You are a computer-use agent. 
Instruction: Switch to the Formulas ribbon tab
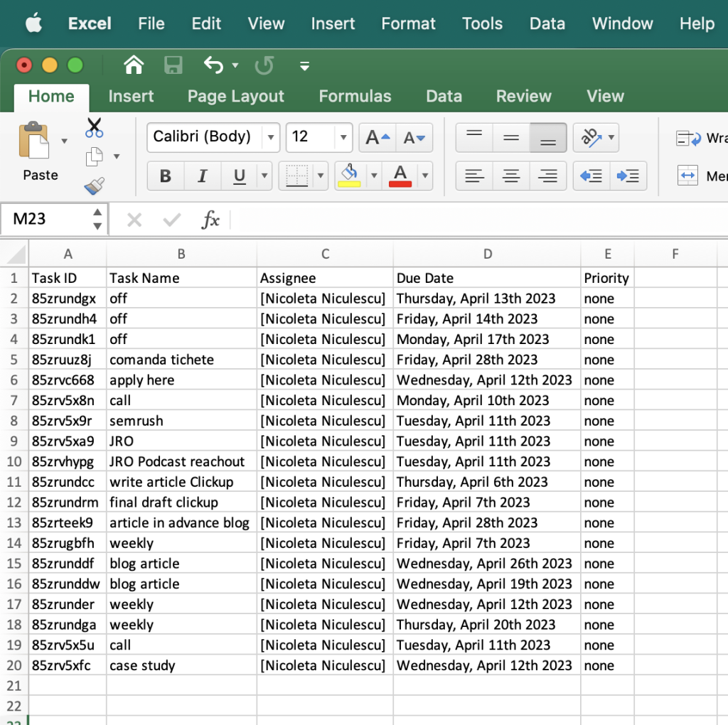coord(355,96)
